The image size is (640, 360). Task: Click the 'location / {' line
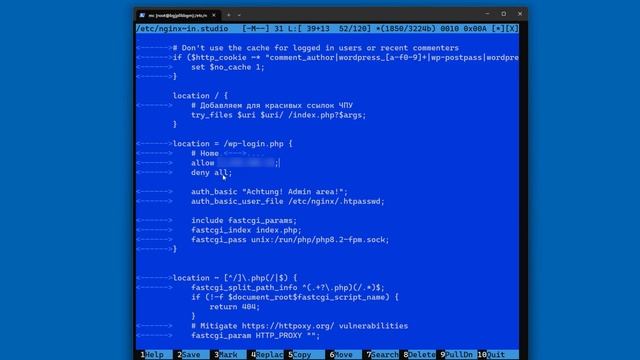[200, 96]
